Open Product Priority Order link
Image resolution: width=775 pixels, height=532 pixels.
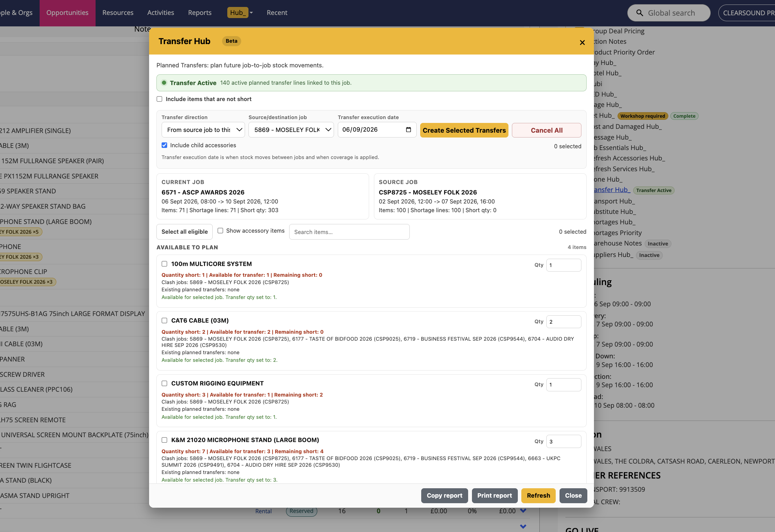[x=624, y=52]
